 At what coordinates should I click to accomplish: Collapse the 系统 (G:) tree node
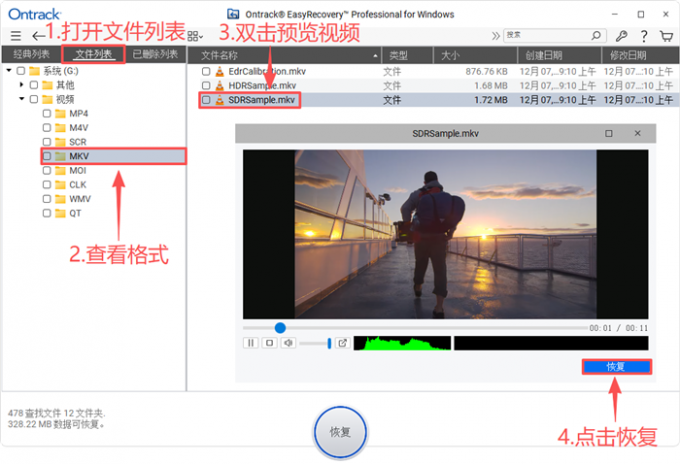coord(9,70)
